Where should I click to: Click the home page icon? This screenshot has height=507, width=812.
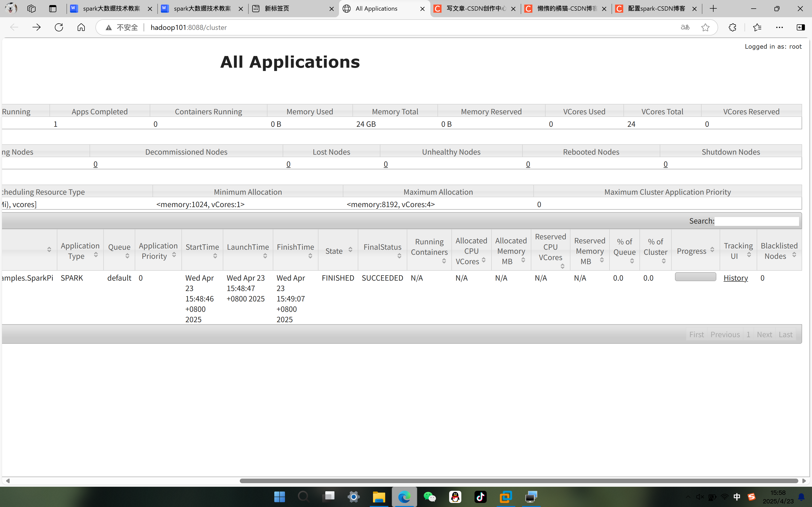point(81,27)
